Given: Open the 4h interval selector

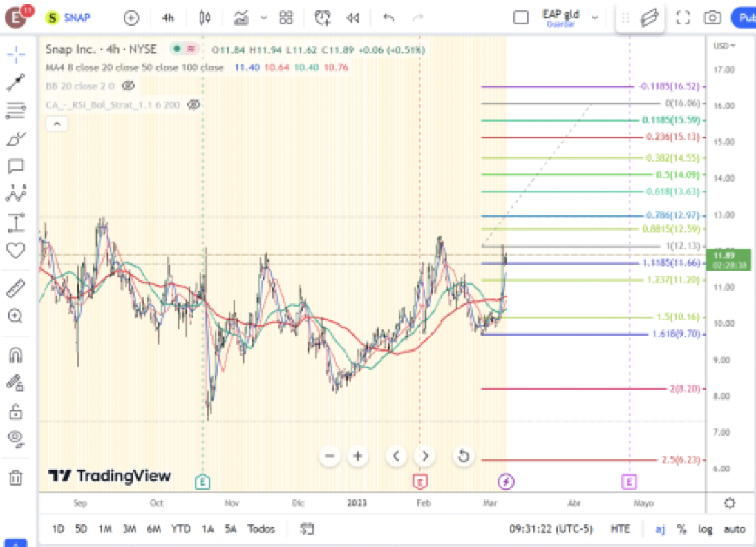Looking at the screenshot, I should tap(168, 18).
